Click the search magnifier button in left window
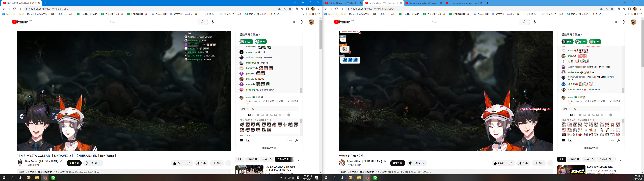Screen dimensions: 644x181 coord(202,22)
